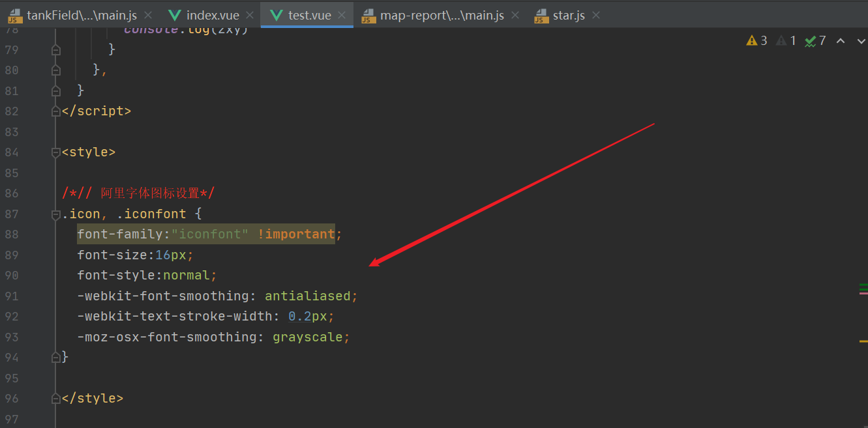The image size is (868, 428).
Task: Click the JS file icon on tankField tab
Action: (x=15, y=16)
